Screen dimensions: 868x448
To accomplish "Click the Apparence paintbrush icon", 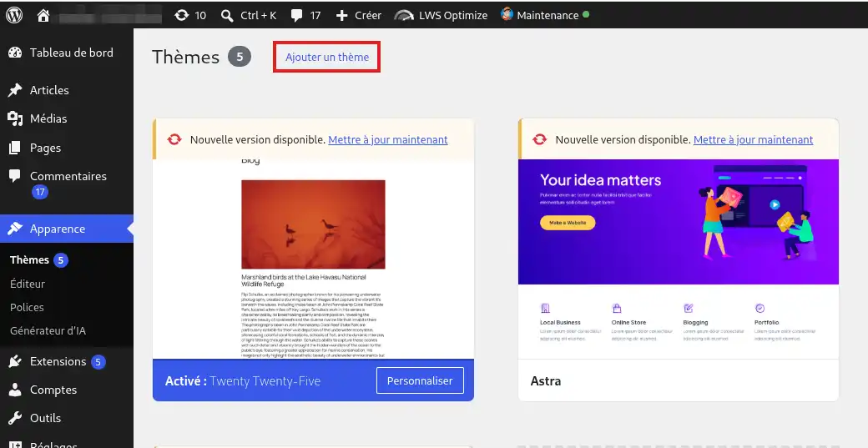I will [15, 229].
